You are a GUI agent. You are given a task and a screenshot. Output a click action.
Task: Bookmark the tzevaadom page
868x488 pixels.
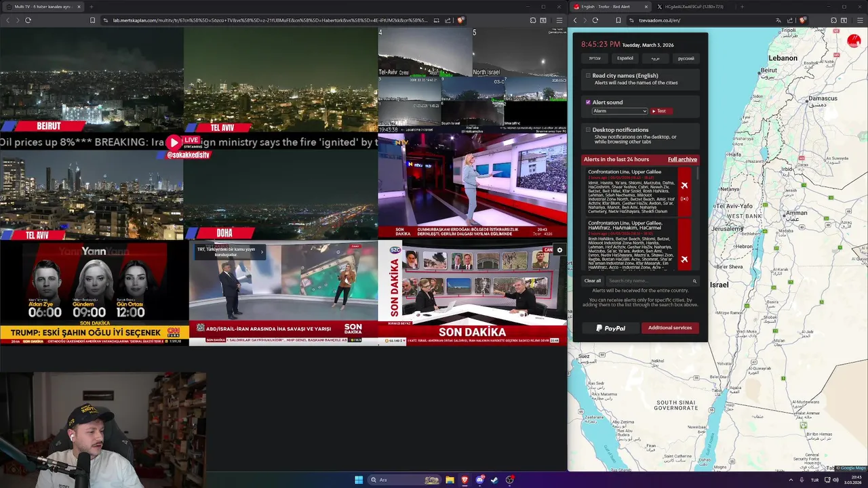coord(618,20)
